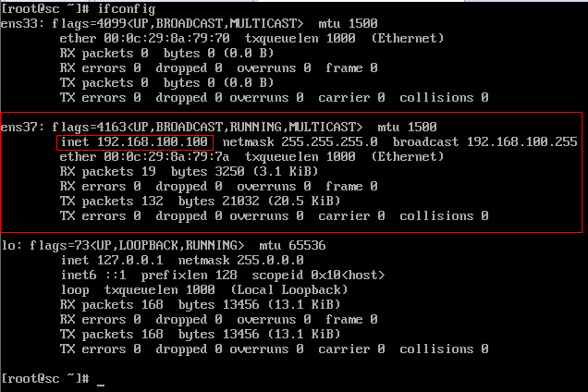588x392 pixels.
Task: Select the ens33 interface name
Action: (x=19, y=24)
